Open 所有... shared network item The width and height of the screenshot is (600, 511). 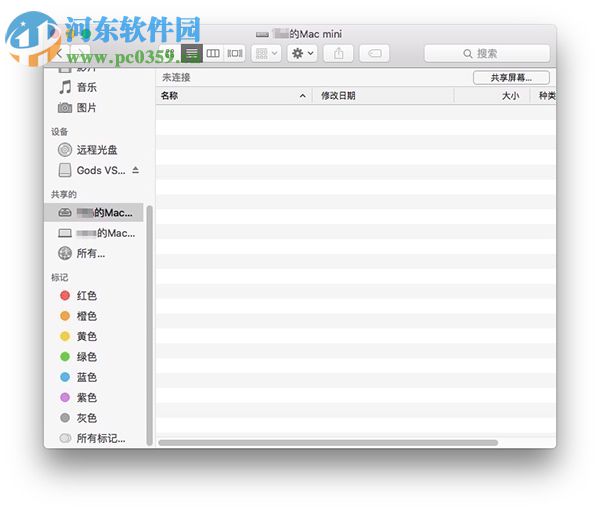(91, 253)
